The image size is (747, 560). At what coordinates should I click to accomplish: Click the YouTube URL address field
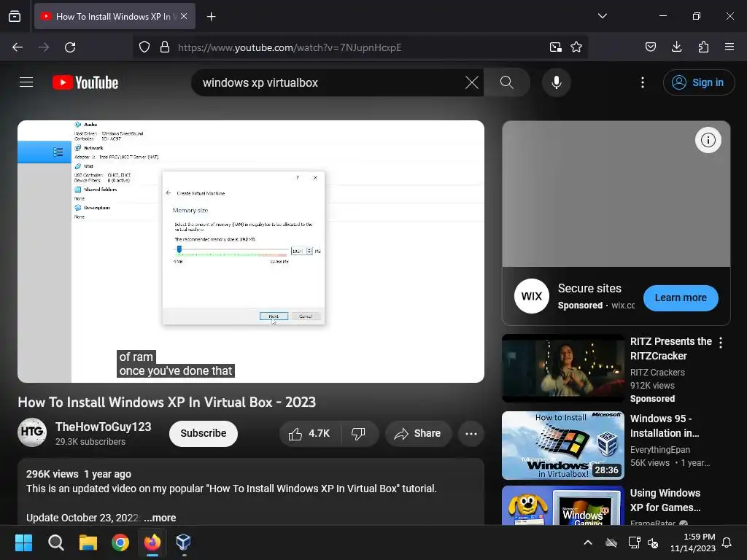[360, 47]
